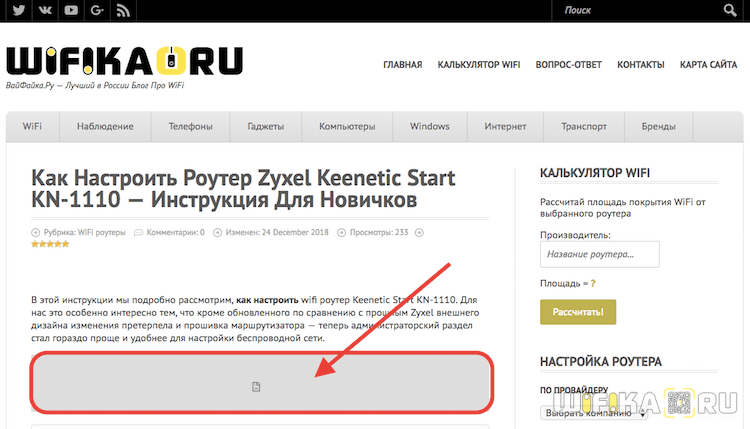
Task: Open the RSS feed icon
Action: point(123,10)
